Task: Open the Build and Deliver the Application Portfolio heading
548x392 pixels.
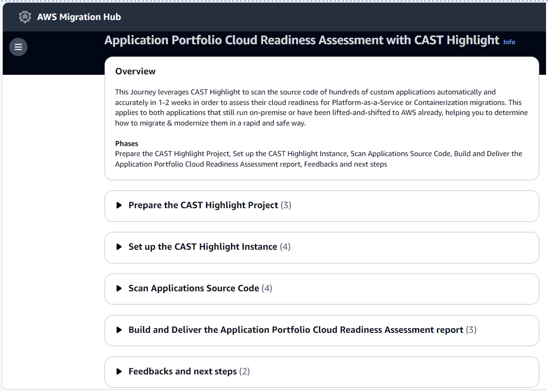Action: [296, 330]
